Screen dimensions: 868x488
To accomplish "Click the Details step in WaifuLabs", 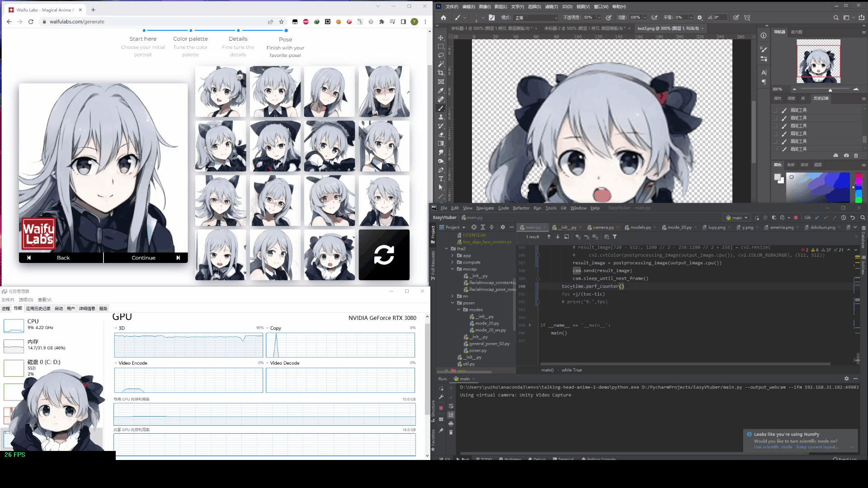I will [x=238, y=39].
